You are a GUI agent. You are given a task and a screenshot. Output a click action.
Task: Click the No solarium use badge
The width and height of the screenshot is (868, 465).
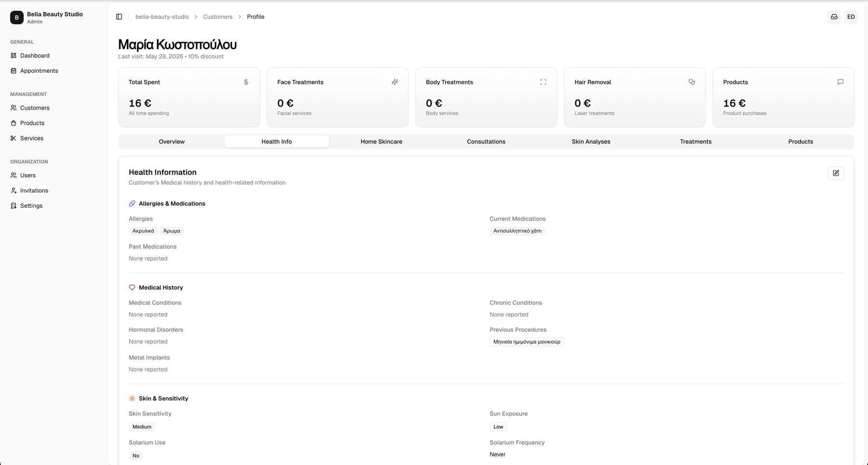tap(136, 456)
